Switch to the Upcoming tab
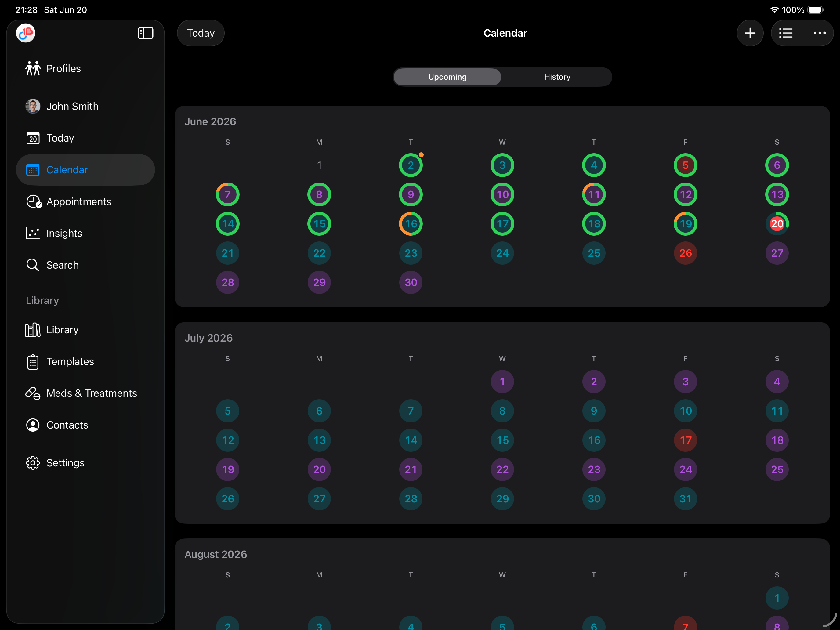 click(447, 77)
